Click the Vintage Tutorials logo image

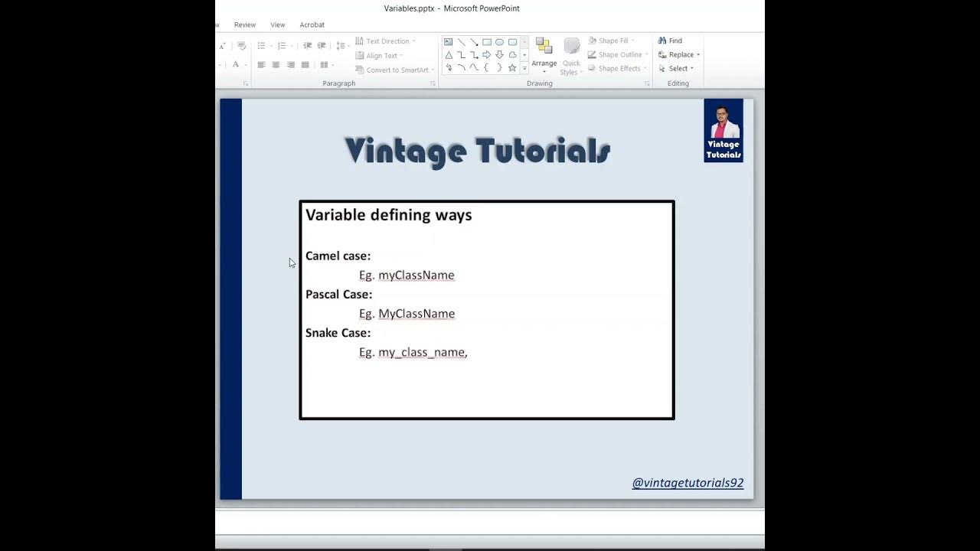[724, 130]
